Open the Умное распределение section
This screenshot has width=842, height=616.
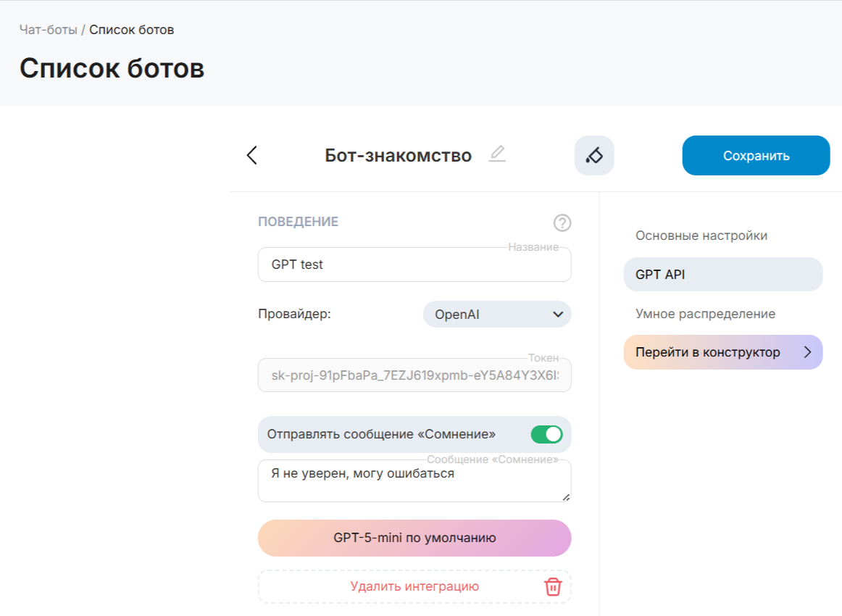click(x=705, y=314)
